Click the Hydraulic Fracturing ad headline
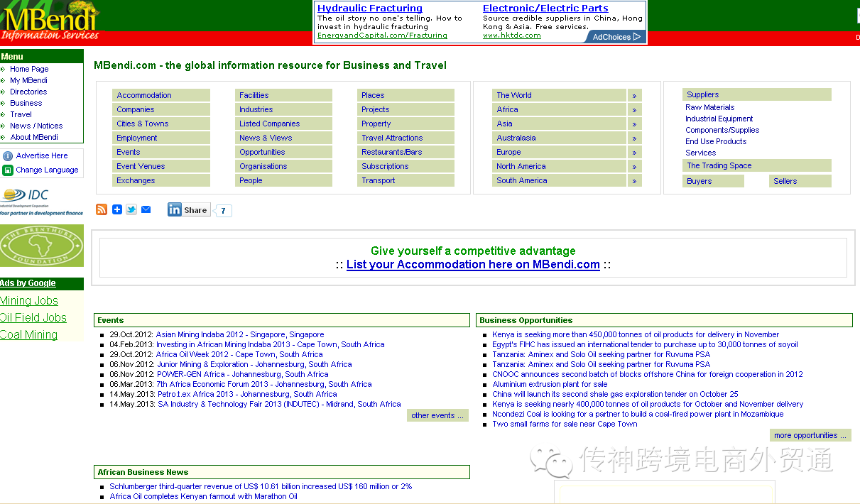Viewport: 860px width, 504px height. click(370, 8)
